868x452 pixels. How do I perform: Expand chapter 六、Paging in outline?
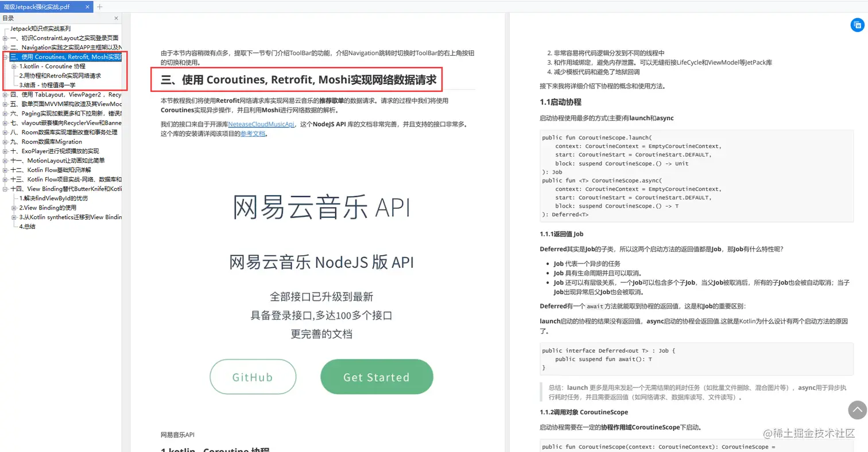pyautogui.click(x=5, y=114)
